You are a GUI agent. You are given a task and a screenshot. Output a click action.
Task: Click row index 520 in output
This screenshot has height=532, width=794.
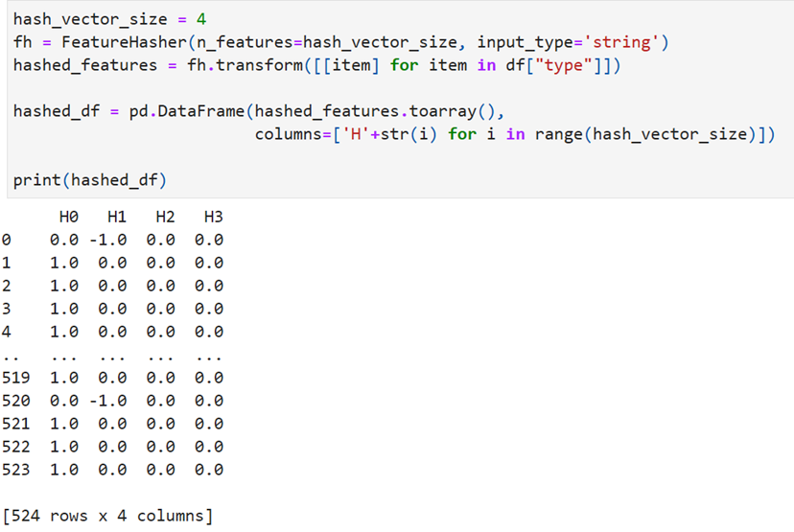pyautogui.click(x=15, y=401)
